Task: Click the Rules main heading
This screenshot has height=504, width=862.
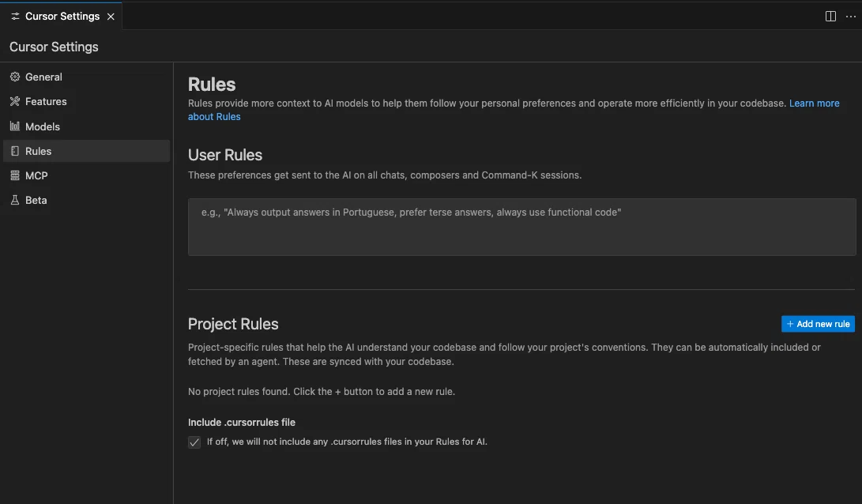Action: pyautogui.click(x=212, y=85)
